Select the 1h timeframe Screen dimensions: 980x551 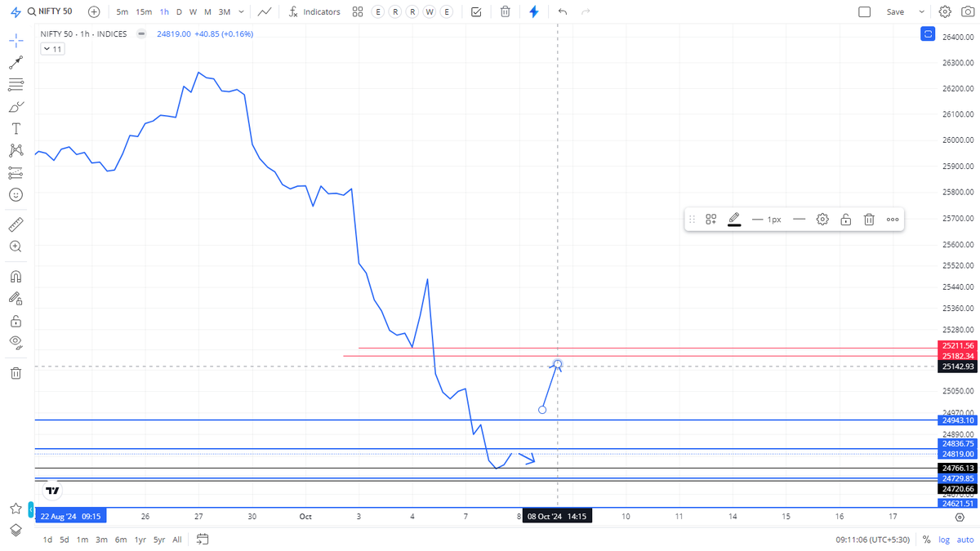[164, 12]
